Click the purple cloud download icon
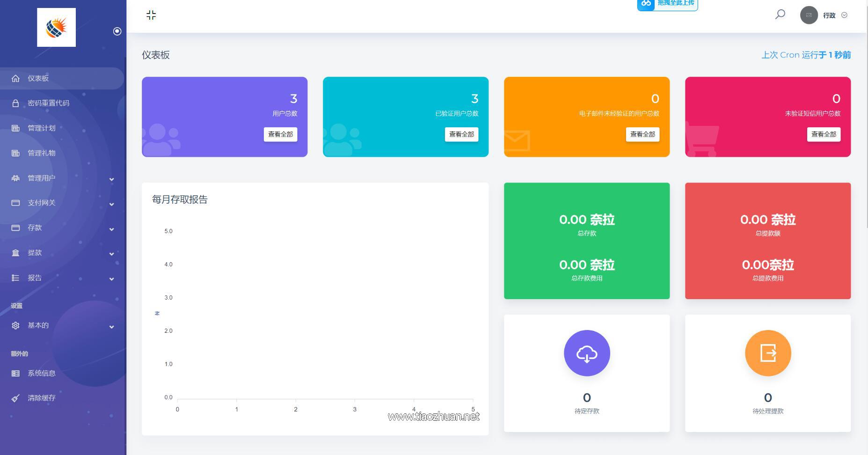The image size is (868, 455). pyautogui.click(x=587, y=353)
